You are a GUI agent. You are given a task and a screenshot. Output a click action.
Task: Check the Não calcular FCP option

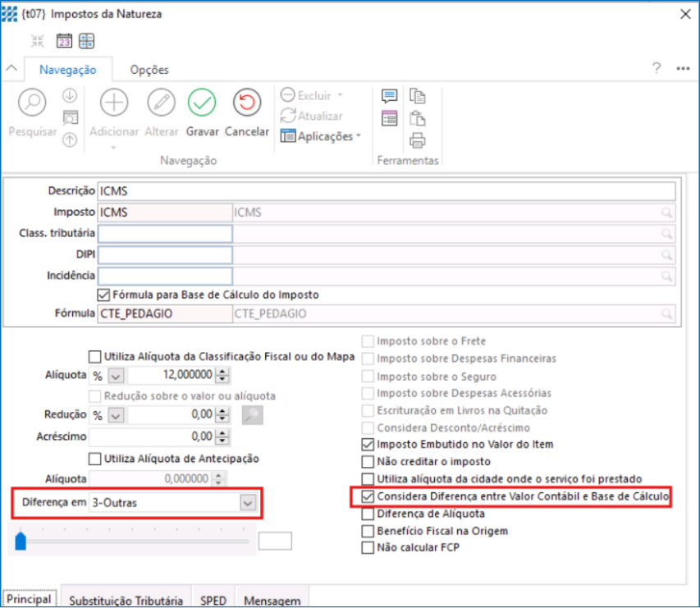coord(368,548)
